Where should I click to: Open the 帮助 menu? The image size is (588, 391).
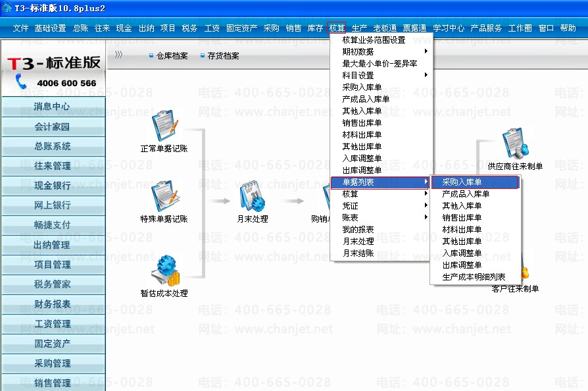click(x=568, y=28)
